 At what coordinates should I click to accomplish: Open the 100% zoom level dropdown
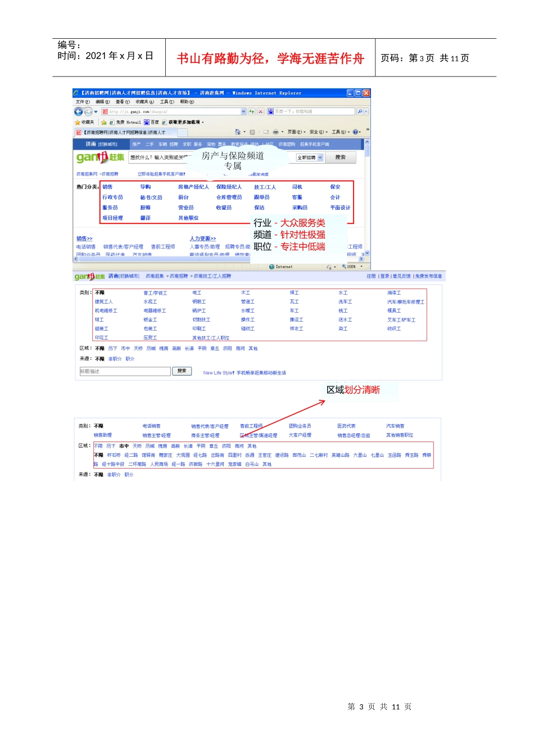[x=361, y=267]
